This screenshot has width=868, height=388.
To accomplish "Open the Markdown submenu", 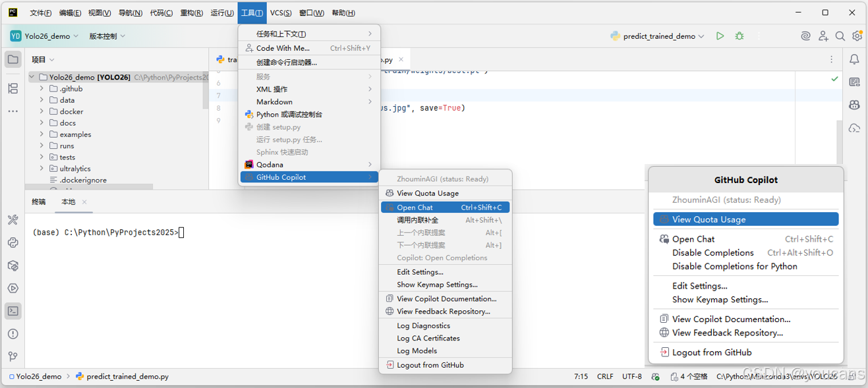I will (x=309, y=102).
